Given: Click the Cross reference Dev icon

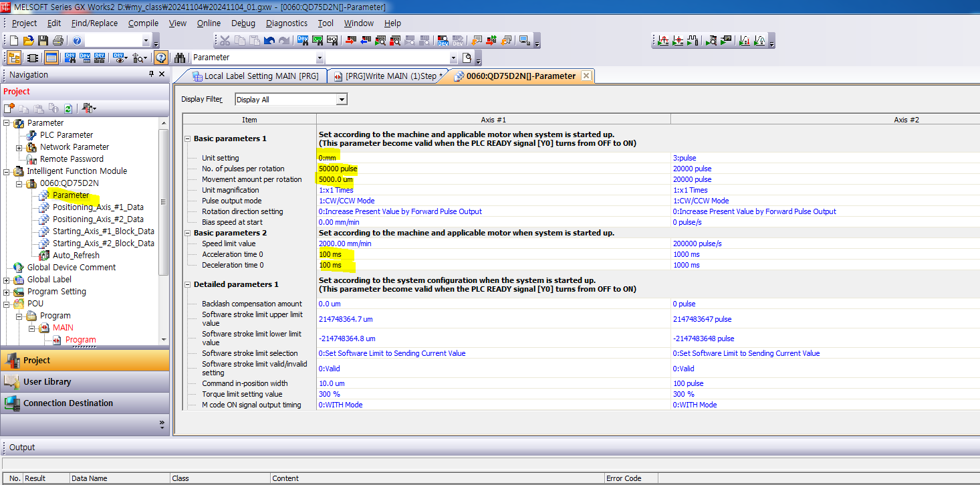Looking at the screenshot, I should click(70, 58).
